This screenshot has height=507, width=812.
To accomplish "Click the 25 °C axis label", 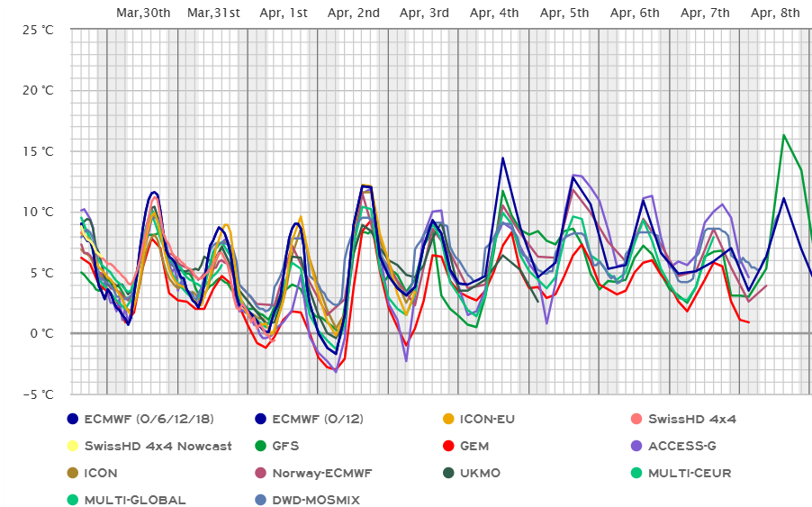I will tap(36, 30).
